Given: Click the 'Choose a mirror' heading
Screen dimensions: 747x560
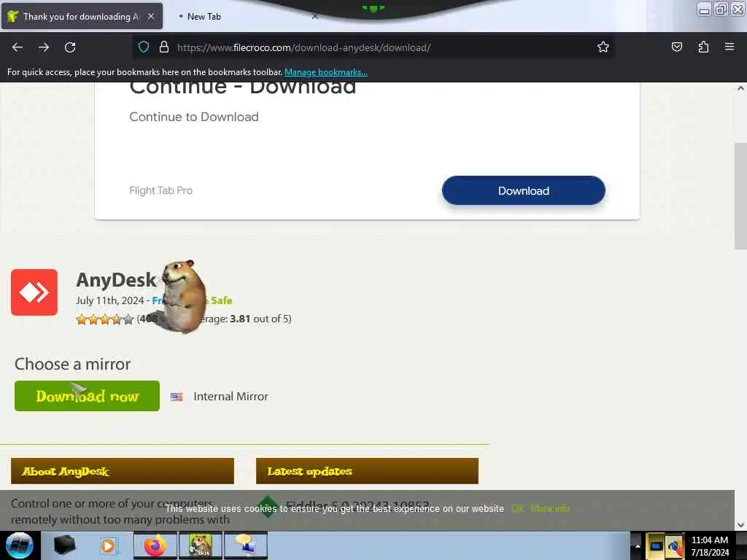Looking at the screenshot, I should tap(72, 365).
